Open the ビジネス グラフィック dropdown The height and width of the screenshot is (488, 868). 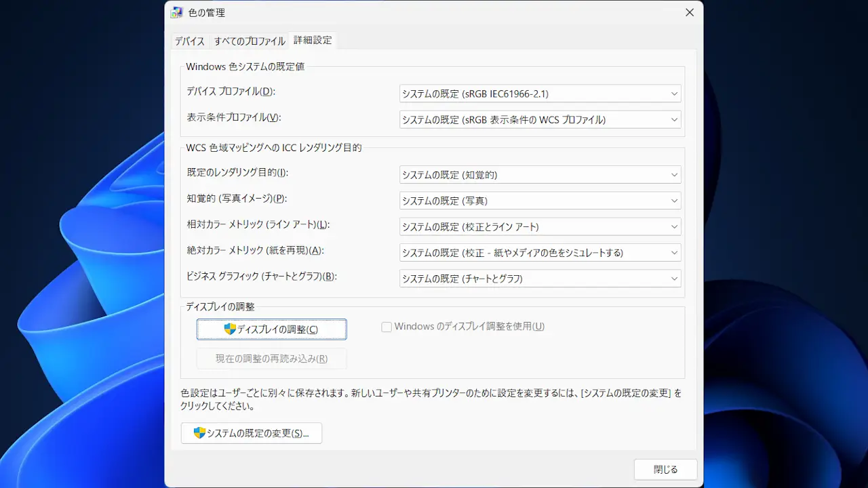pos(540,279)
